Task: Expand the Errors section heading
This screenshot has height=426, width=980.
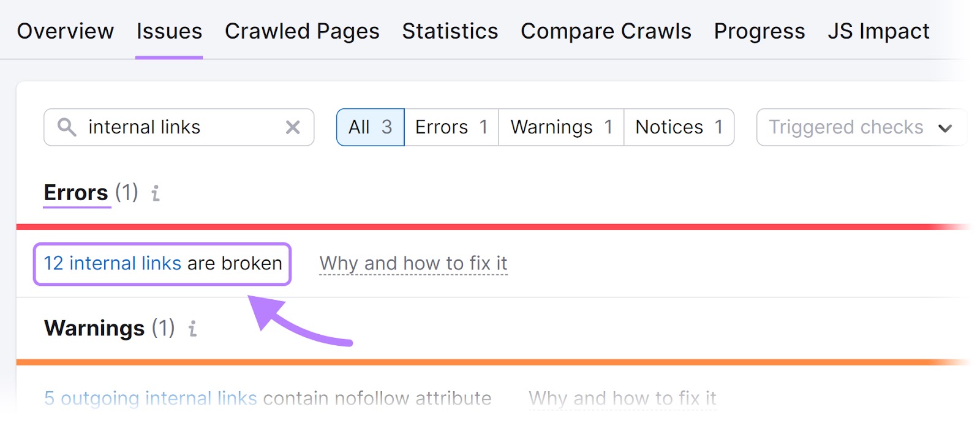Action: tap(75, 192)
